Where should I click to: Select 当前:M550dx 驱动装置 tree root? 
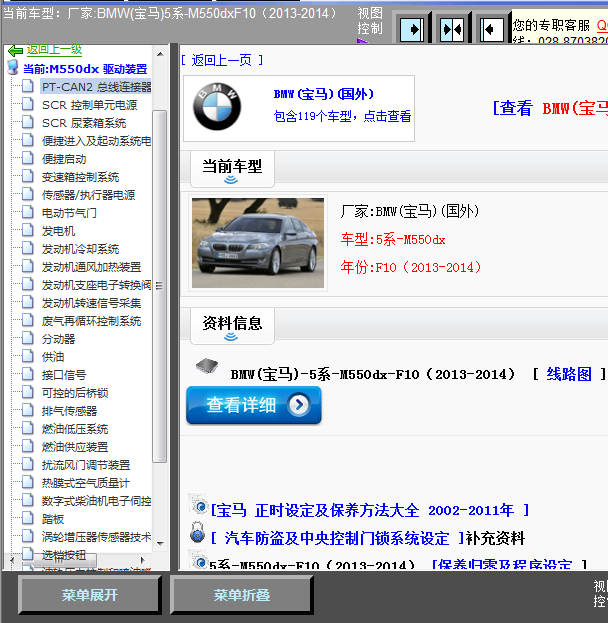[85, 69]
